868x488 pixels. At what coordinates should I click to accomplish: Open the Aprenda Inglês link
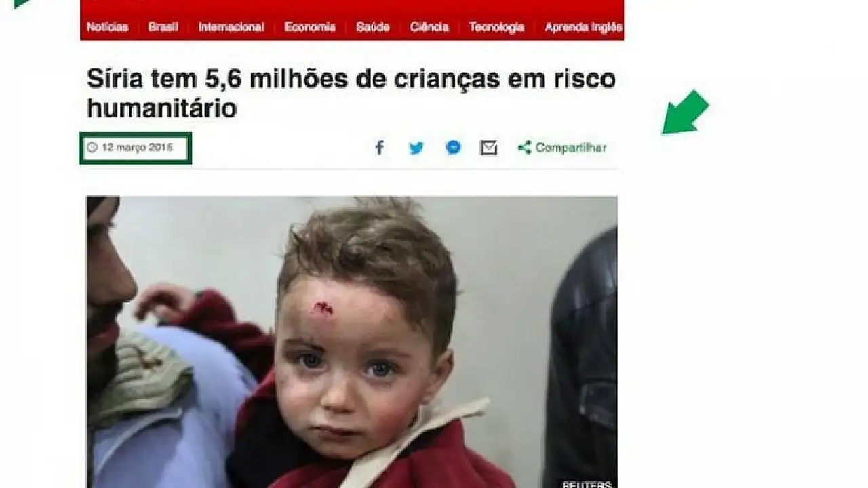coord(583,27)
